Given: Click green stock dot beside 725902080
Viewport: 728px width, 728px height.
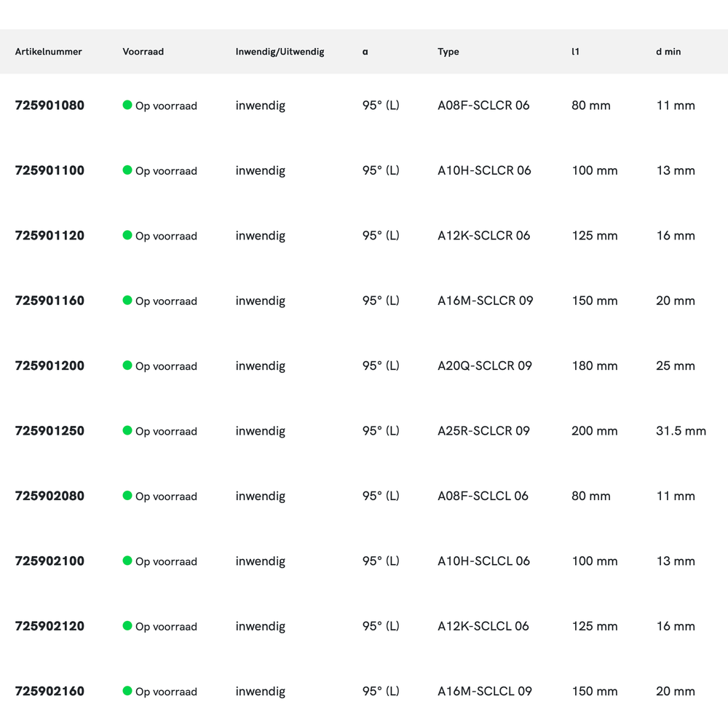Looking at the screenshot, I should 127,496.
